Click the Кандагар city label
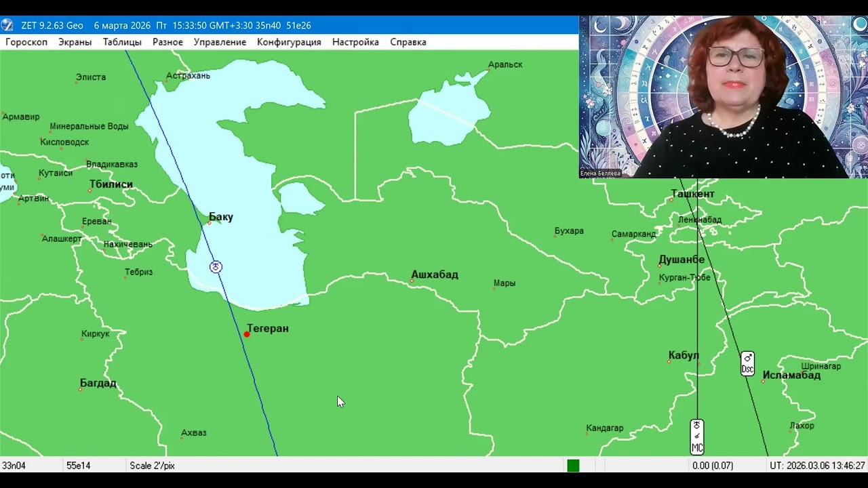868x488 pixels. (x=605, y=428)
